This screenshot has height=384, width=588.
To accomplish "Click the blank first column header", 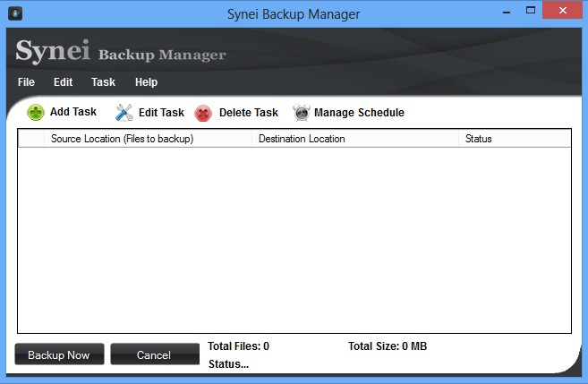I will (x=30, y=139).
